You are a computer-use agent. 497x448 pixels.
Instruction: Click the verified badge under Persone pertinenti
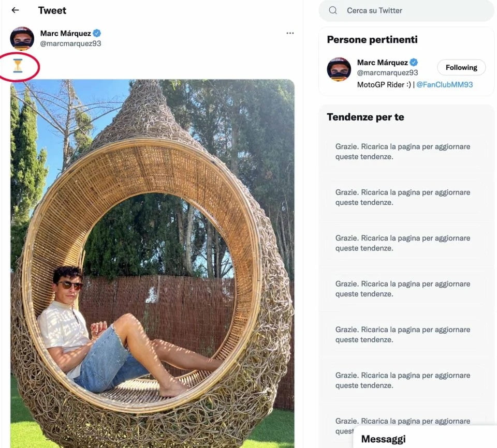tap(413, 63)
